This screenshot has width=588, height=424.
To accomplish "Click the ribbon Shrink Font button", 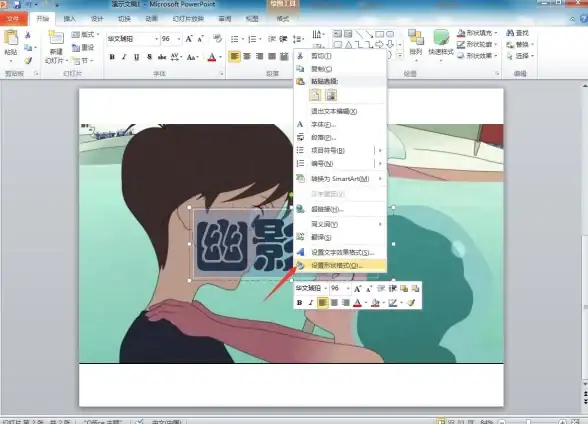I will point(201,39).
